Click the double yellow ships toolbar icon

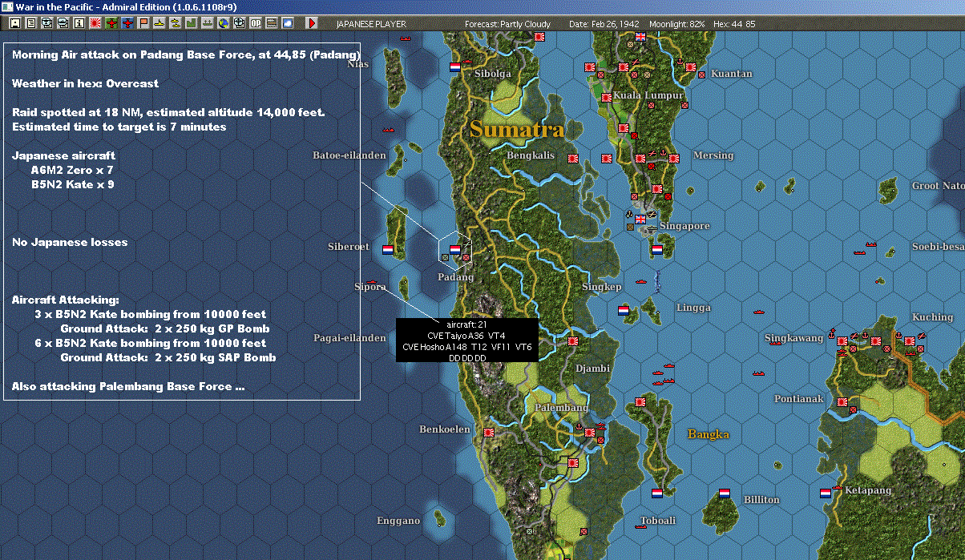pyautogui.click(x=176, y=23)
